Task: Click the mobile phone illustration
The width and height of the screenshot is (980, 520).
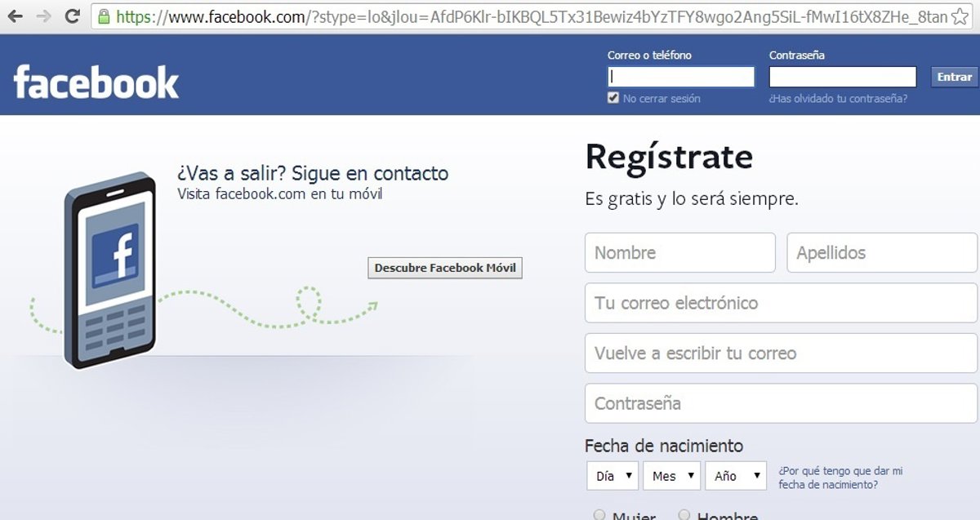Action: tap(110, 269)
